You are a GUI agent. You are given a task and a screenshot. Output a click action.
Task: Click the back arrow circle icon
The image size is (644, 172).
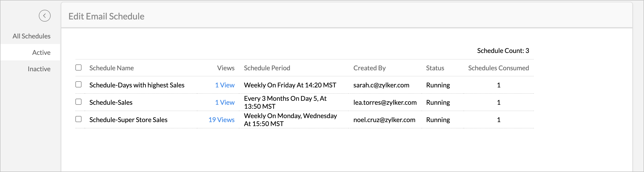[x=44, y=16]
